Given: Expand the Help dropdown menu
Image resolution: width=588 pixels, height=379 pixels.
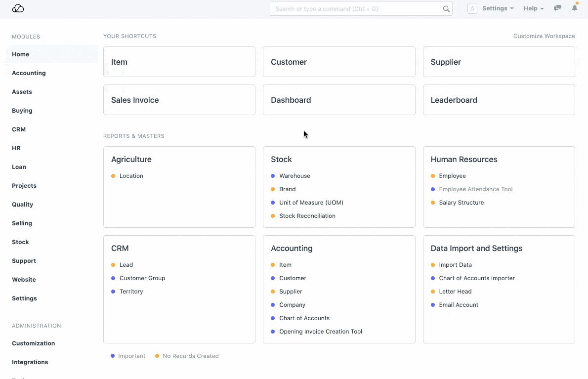Looking at the screenshot, I should tap(534, 8).
